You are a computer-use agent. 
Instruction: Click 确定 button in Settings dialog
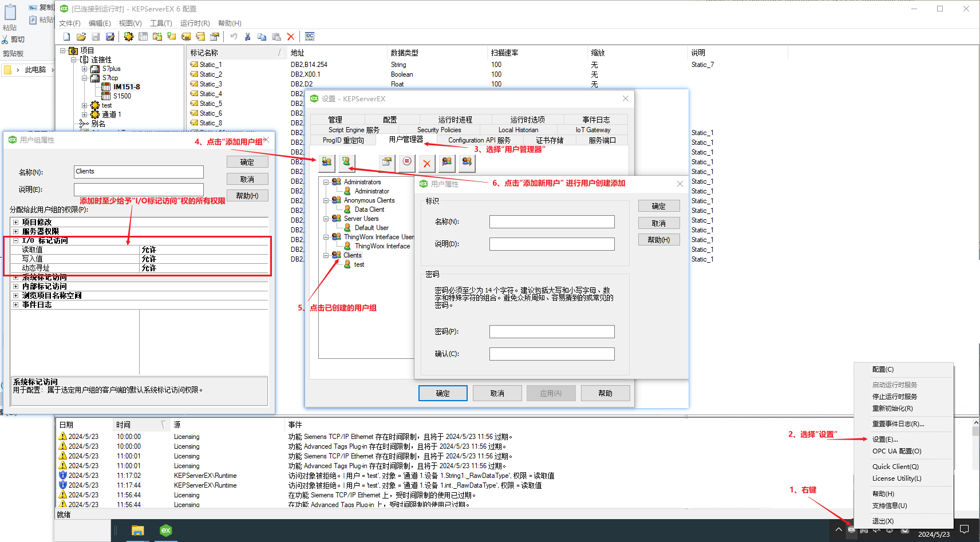pyautogui.click(x=442, y=393)
